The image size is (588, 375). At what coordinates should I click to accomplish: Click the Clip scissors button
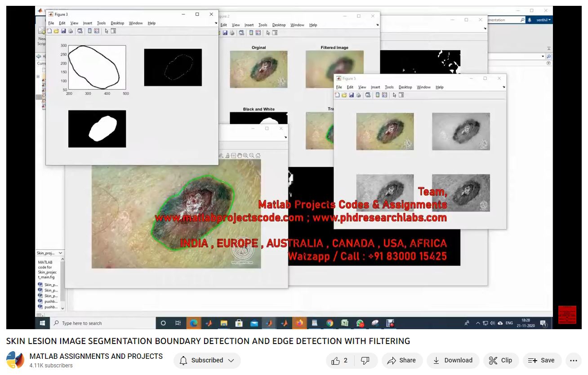point(500,360)
